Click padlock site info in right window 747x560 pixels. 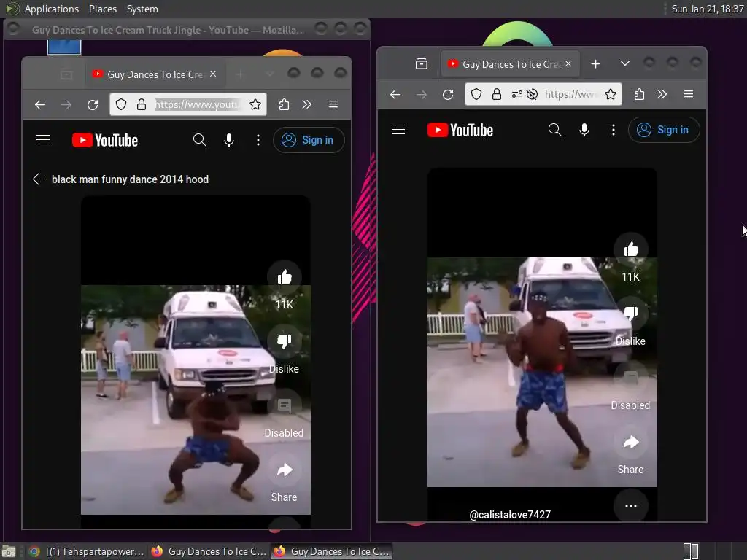[x=496, y=94]
